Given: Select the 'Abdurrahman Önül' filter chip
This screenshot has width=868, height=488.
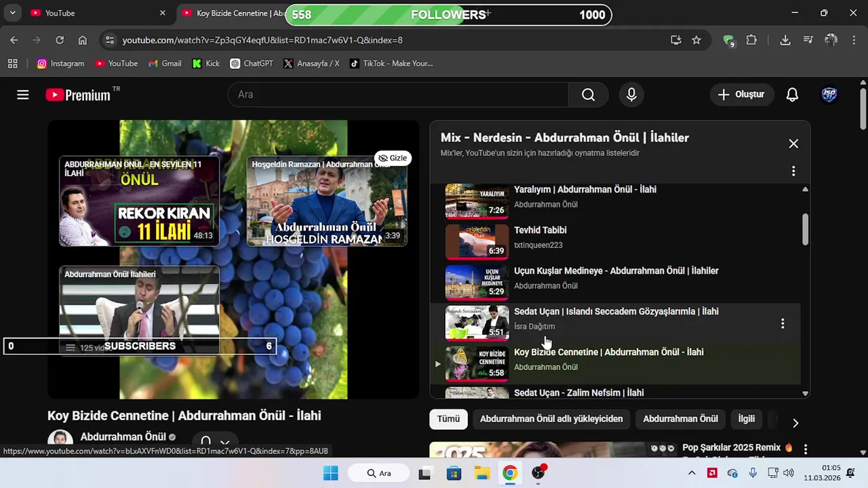Looking at the screenshot, I should click(680, 419).
